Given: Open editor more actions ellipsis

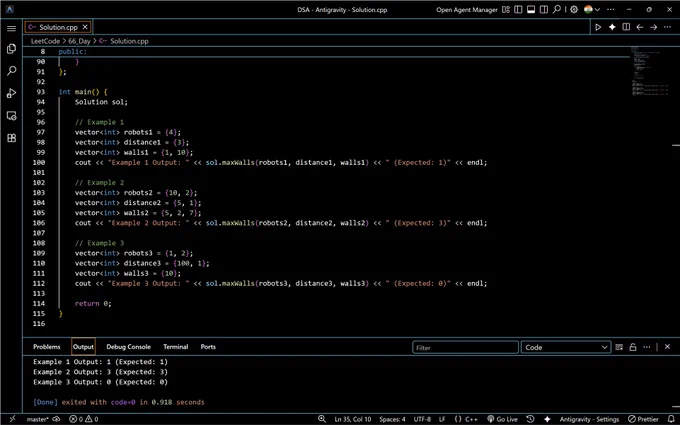Looking at the screenshot, I should (x=667, y=27).
